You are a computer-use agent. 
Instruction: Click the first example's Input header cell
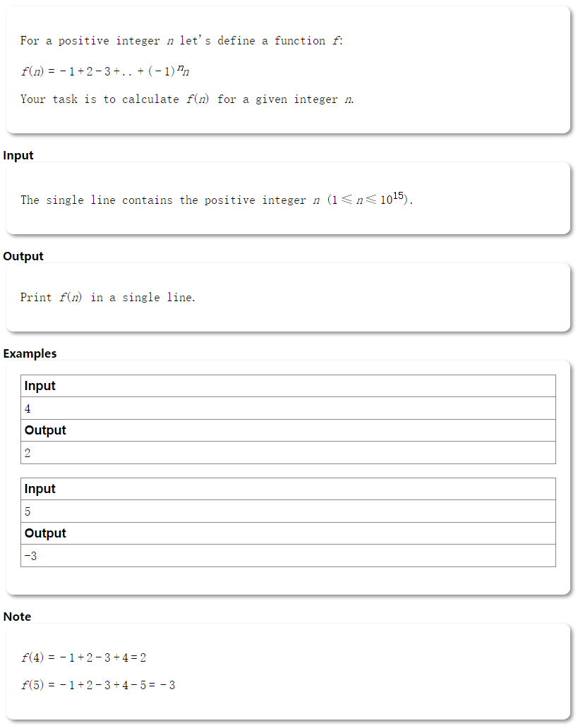point(288,386)
